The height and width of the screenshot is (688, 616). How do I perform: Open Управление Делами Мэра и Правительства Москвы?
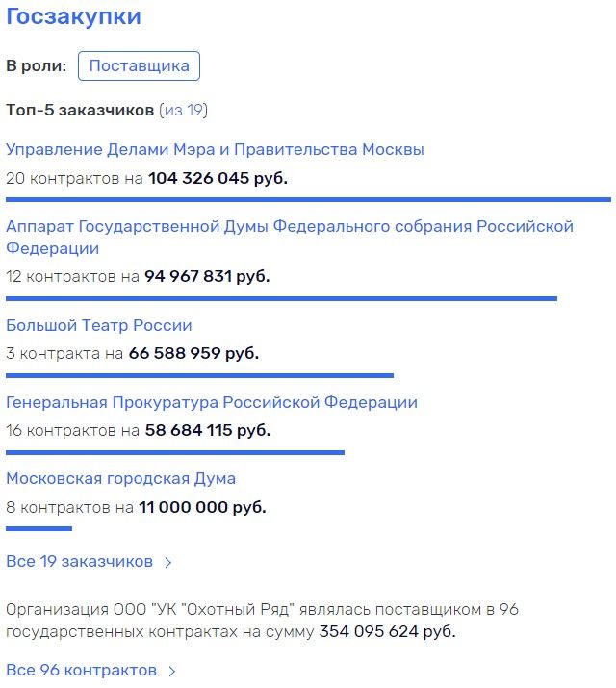(215, 149)
